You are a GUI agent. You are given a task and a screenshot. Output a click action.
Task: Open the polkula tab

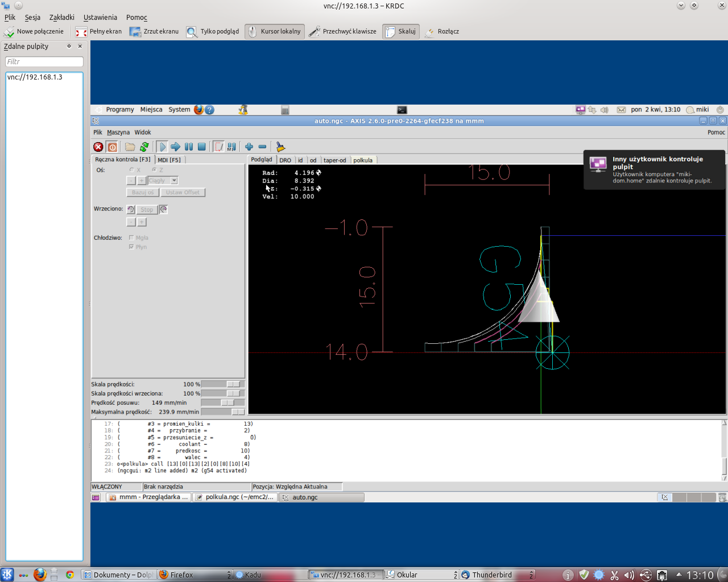(x=363, y=160)
